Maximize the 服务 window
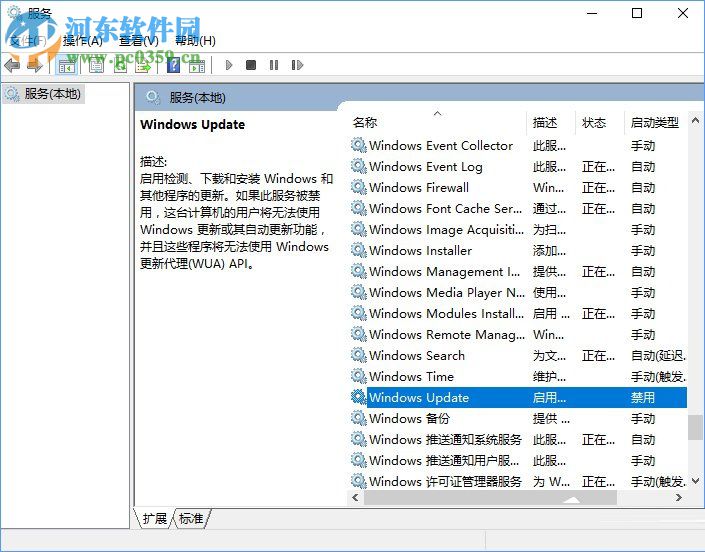Viewport: 705px width, 552px height. (637, 13)
